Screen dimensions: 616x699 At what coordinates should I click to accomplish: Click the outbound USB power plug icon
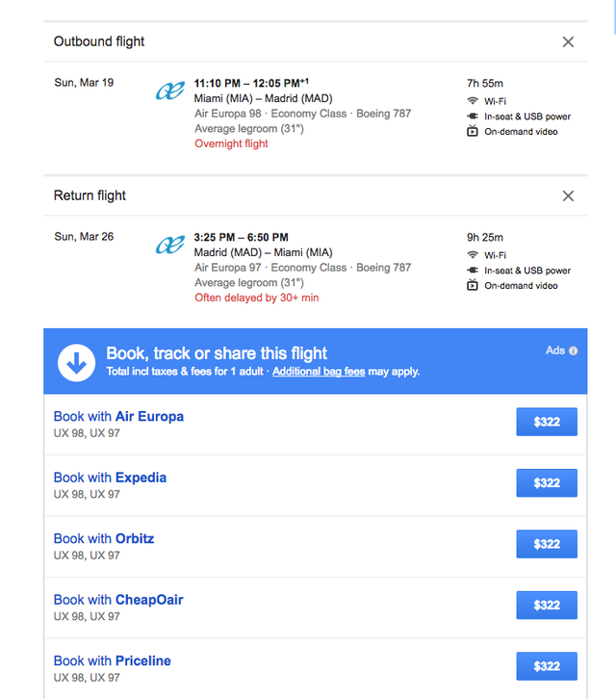pyautogui.click(x=473, y=116)
